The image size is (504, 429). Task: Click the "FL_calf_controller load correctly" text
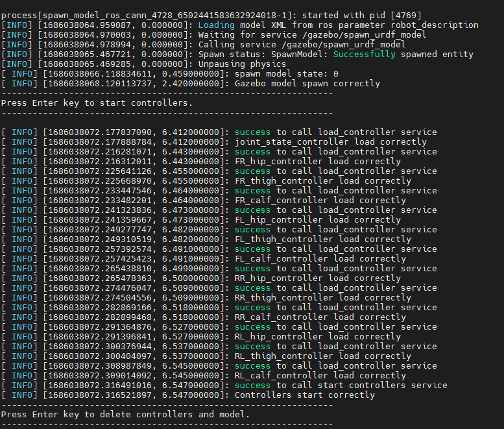pyautogui.click(x=320, y=258)
